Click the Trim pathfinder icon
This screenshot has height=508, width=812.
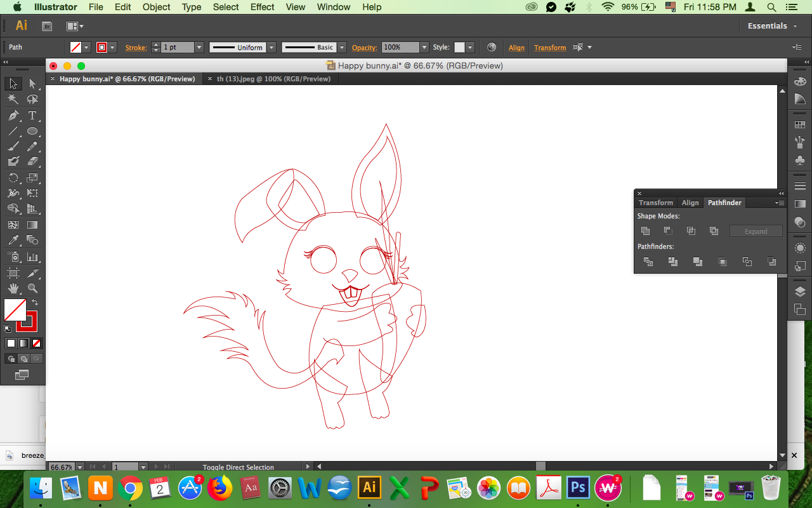[672, 262]
